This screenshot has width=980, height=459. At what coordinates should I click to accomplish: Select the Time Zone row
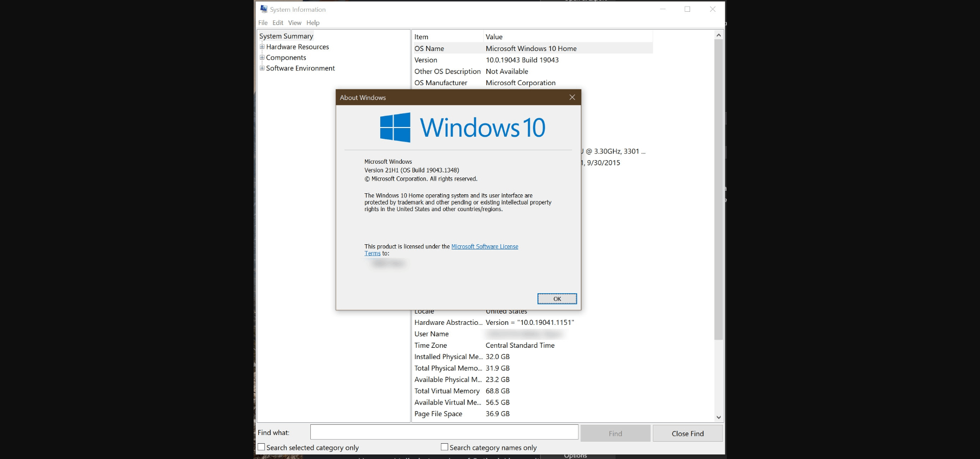[x=532, y=345]
